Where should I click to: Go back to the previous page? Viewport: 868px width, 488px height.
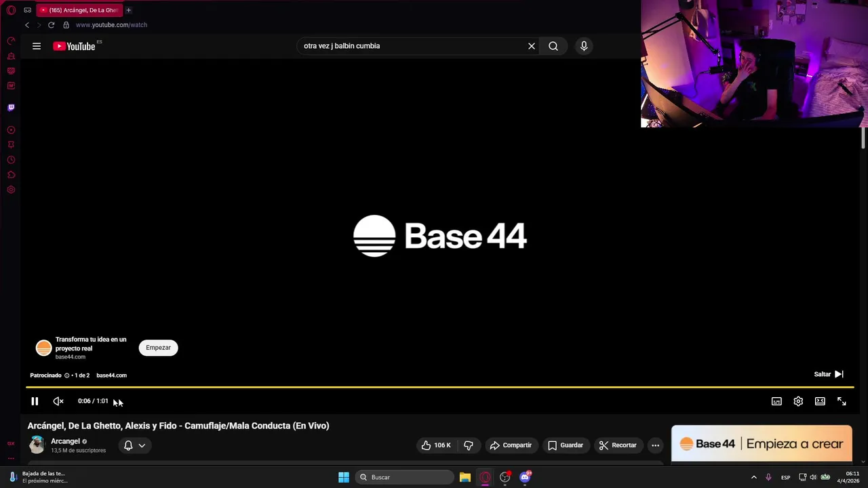27,25
